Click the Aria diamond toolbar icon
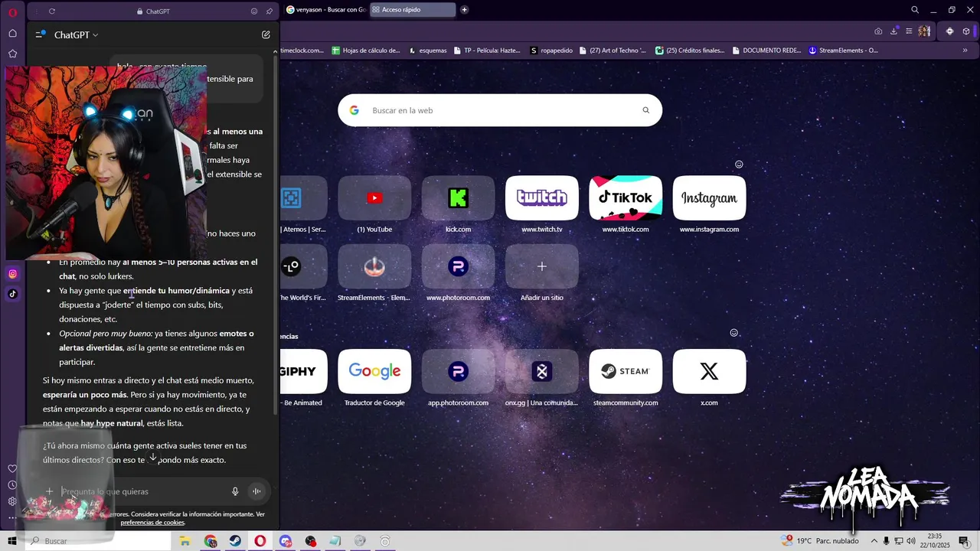This screenshot has height=551, width=980. pyautogui.click(x=949, y=31)
